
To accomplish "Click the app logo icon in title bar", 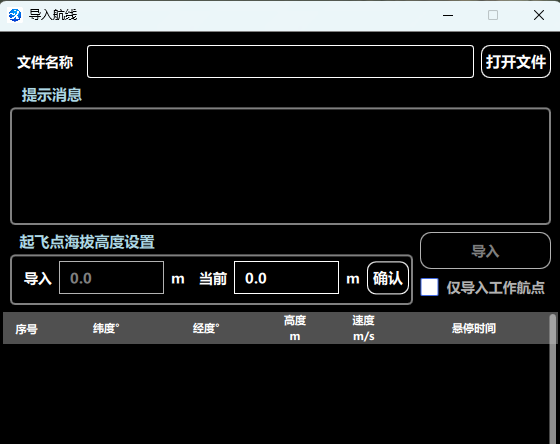I will tap(15, 15).
